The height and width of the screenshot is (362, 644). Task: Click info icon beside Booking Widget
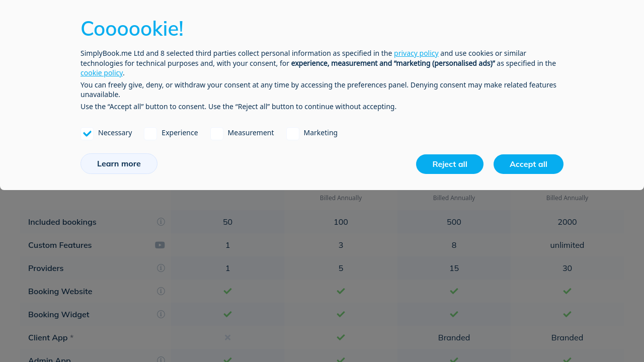coord(161,314)
